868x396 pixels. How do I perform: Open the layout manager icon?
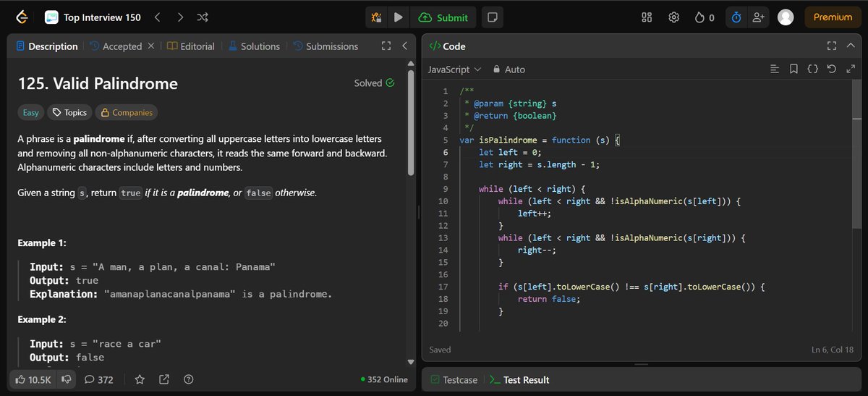(647, 17)
